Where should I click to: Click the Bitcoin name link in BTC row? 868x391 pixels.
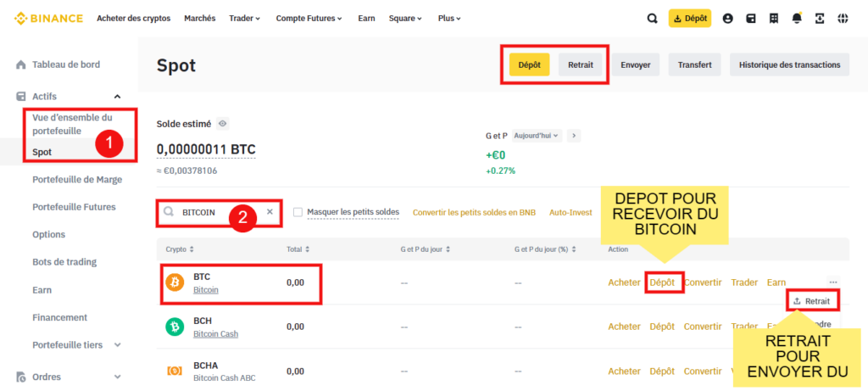206,290
